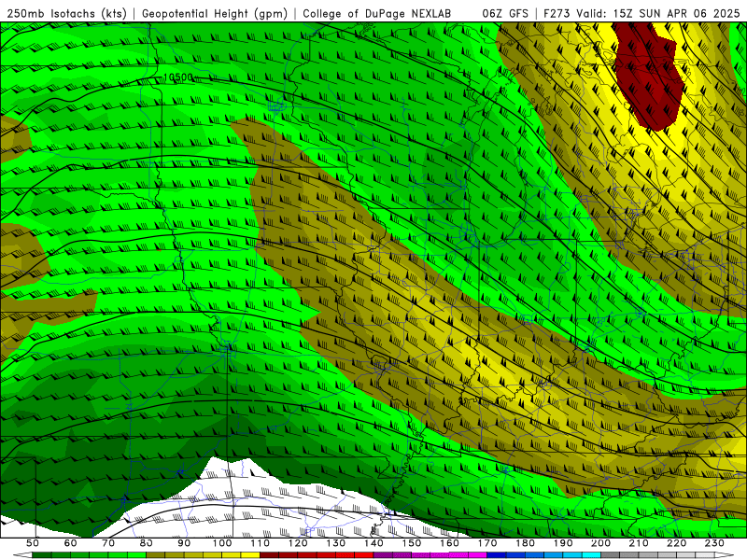This screenshot has height=560, width=747.
Task: Click the 140 value on the color scale
Action: pos(373,543)
